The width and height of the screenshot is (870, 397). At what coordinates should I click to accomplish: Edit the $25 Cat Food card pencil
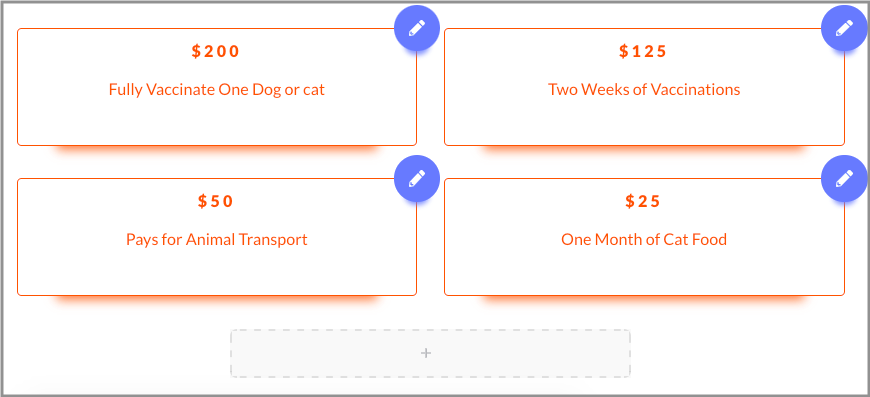(844, 178)
